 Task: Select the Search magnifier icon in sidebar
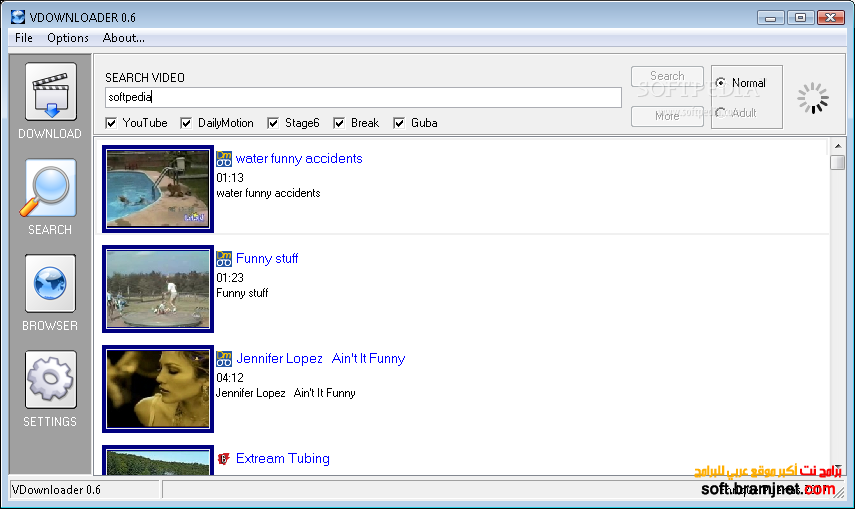50,189
